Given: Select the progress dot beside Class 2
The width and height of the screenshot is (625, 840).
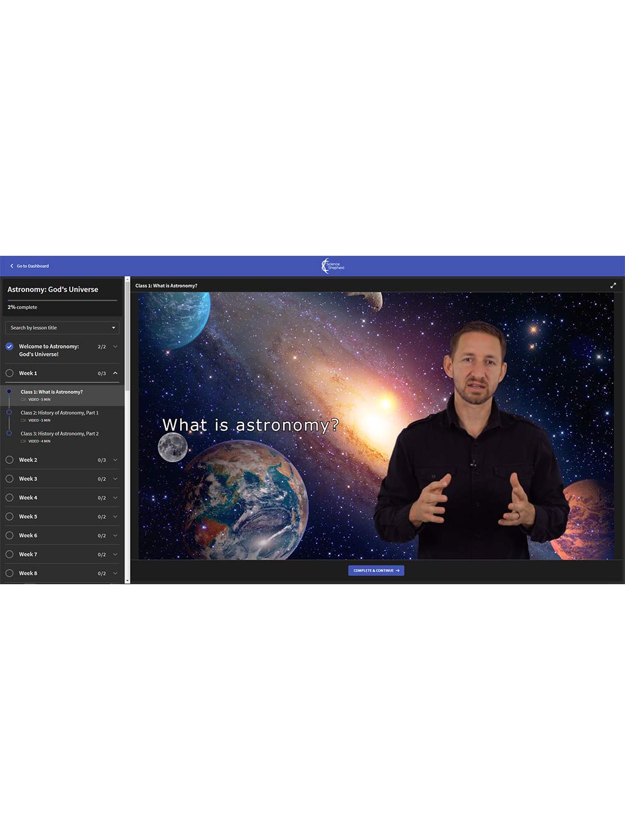Looking at the screenshot, I should 9,413.
